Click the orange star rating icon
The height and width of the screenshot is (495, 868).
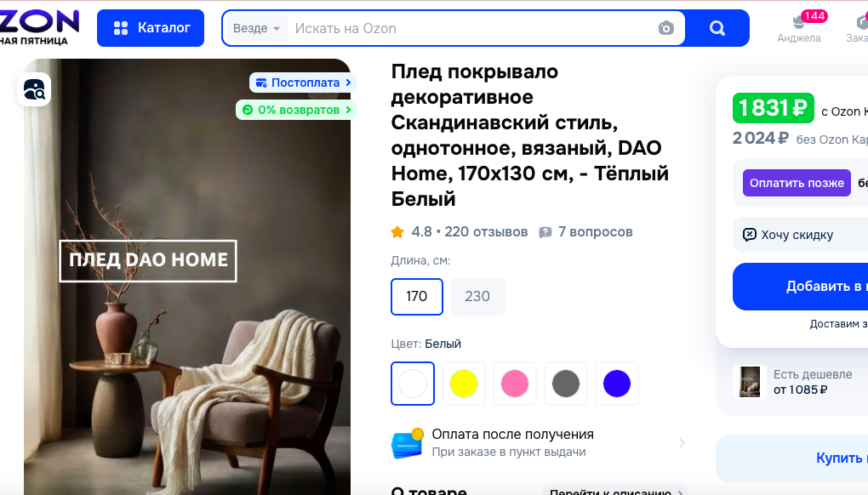pos(397,232)
